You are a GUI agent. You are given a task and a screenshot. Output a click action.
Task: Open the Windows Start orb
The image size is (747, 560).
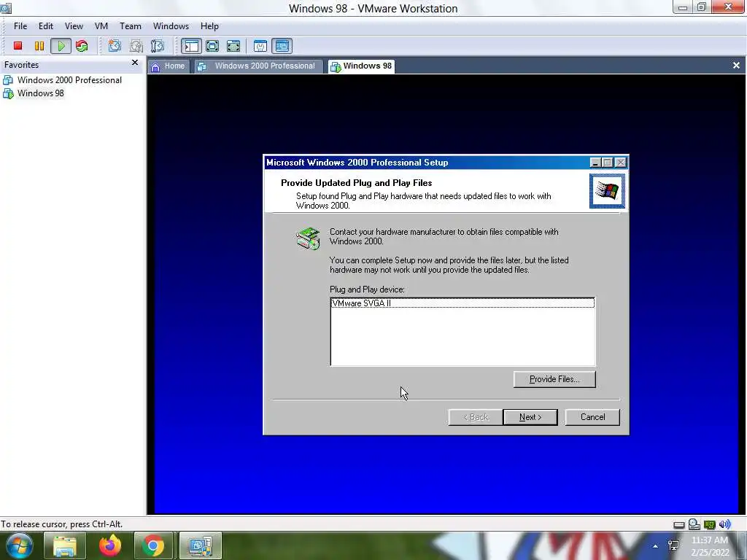pos(18,545)
